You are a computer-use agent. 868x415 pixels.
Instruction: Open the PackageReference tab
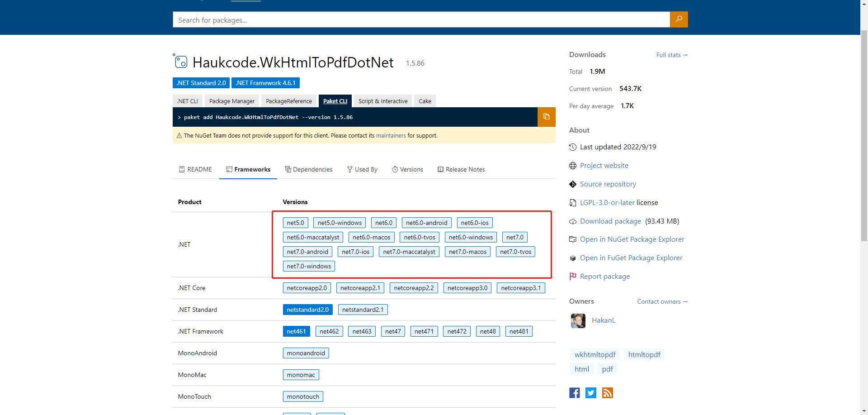click(289, 101)
